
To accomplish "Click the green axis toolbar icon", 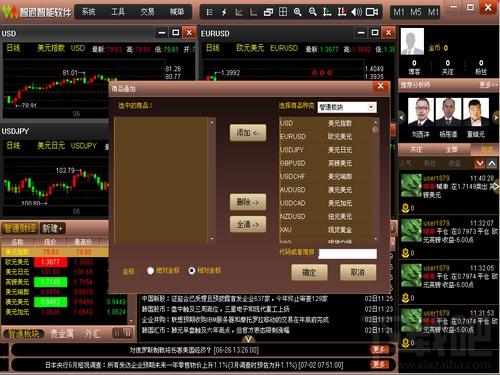I will coord(327,12).
